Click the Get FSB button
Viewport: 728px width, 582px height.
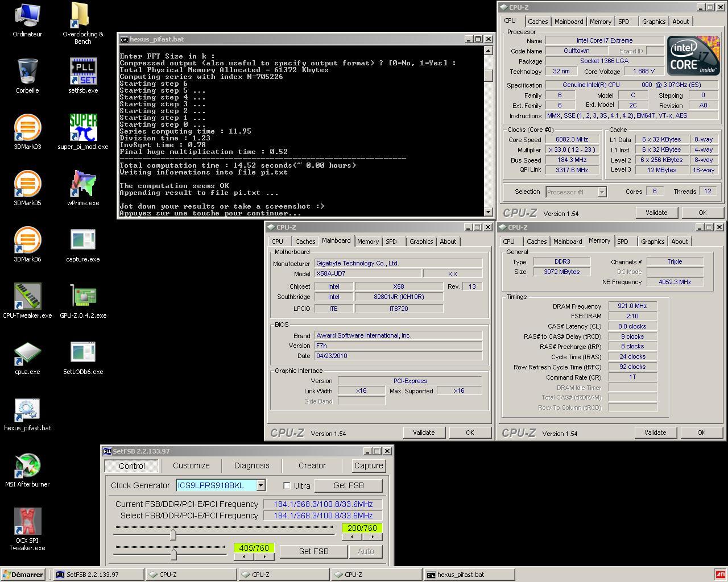click(x=349, y=485)
